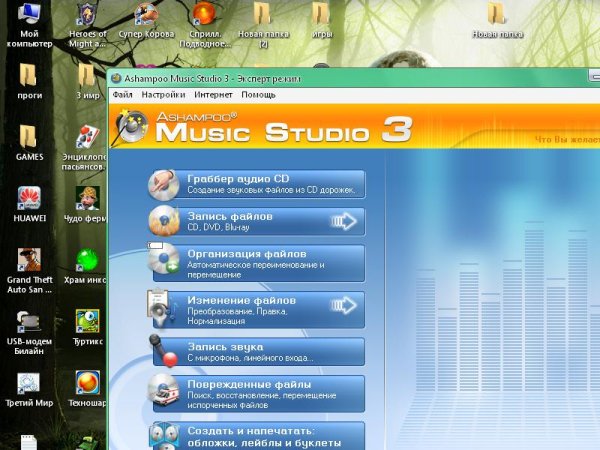The image size is (600, 450).
Task: Select the USB-модем Билайн shortcut
Action: click(29, 332)
